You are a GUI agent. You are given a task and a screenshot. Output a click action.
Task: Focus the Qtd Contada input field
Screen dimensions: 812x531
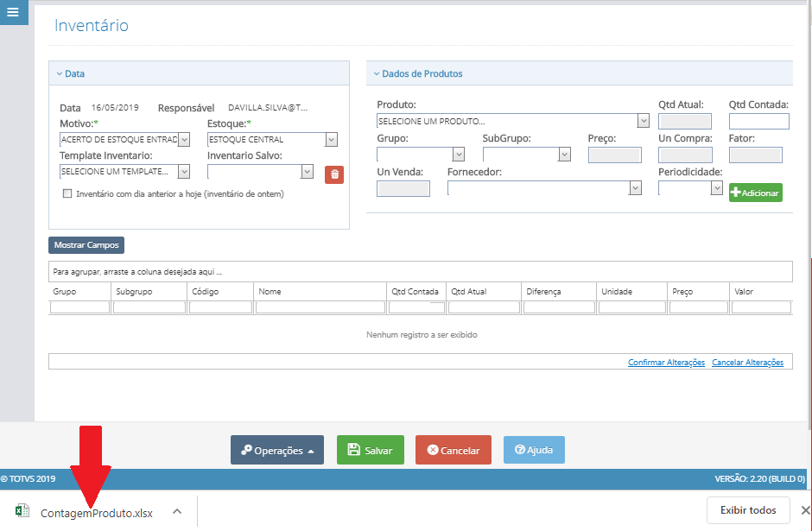tap(759, 121)
